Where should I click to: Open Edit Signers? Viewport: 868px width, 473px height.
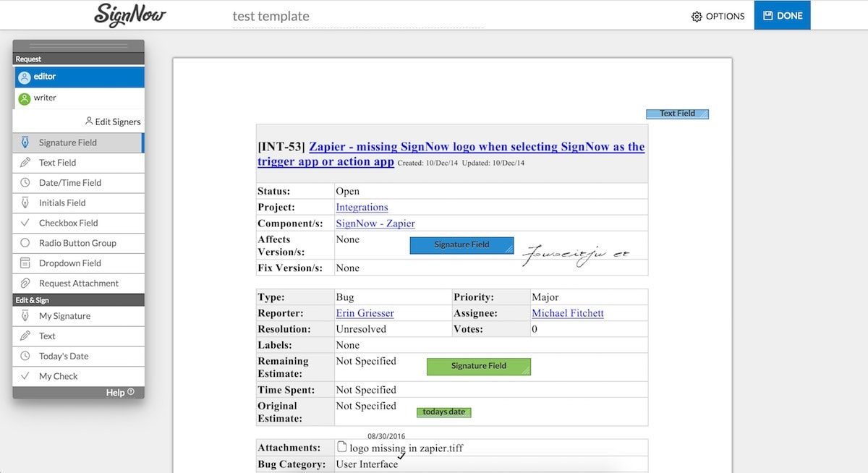tap(113, 122)
